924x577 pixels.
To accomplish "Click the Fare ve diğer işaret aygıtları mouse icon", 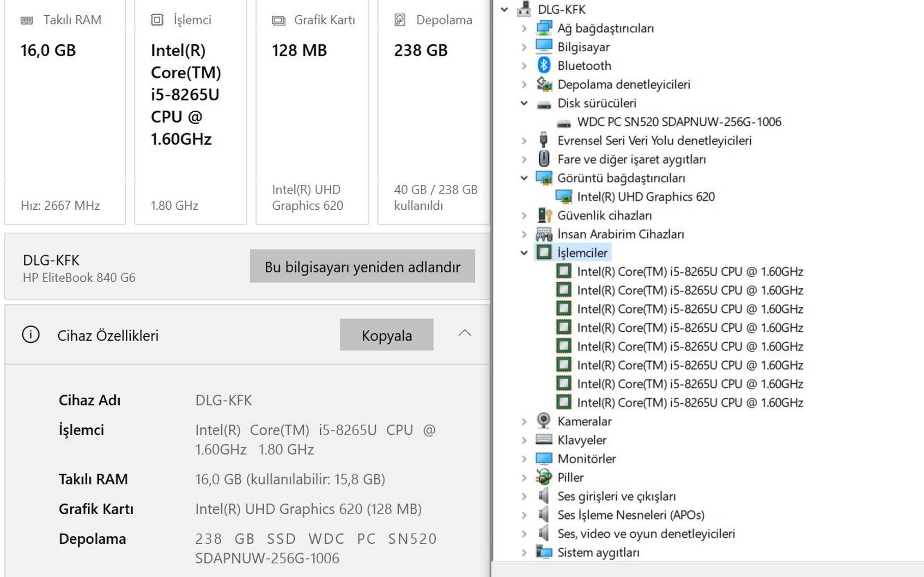I will point(544,159).
